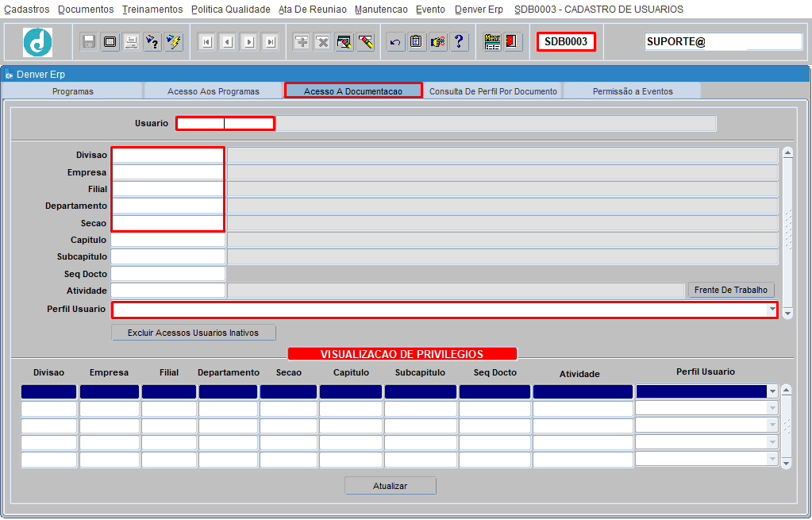This screenshot has height=520, width=812.
Task: Switch to Acesso Aos Programas tab
Action: click(x=214, y=91)
